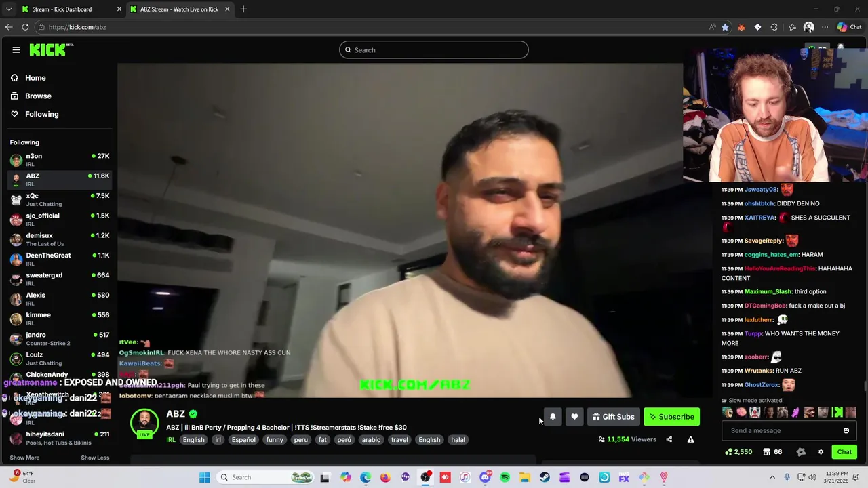The width and height of the screenshot is (868, 488).
Task: Open Loulz channel in sidebar
Action: pyautogui.click(x=60, y=359)
